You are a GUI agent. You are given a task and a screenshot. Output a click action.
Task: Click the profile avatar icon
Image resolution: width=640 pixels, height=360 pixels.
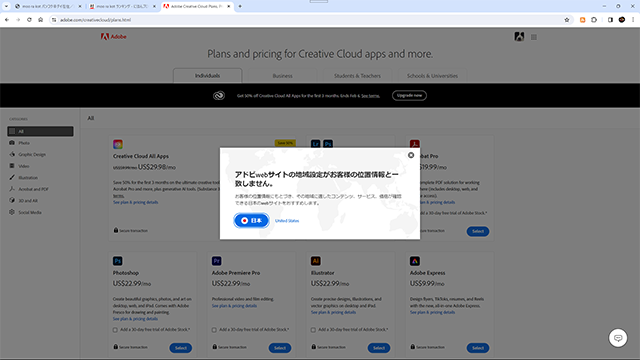pos(519,37)
